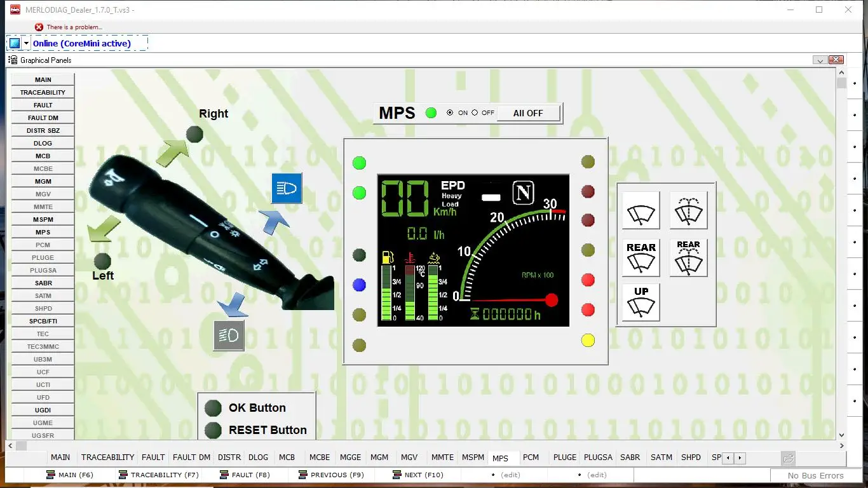Click the vertical scrollbar up arrow
Screen dimensions: 868x488
click(x=841, y=72)
